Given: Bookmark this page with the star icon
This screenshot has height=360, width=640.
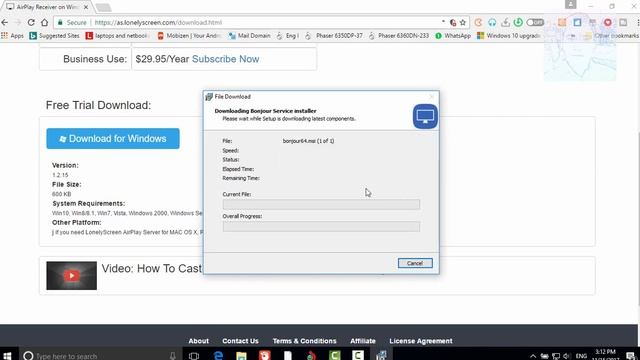Looking at the screenshot, I should (462, 22).
